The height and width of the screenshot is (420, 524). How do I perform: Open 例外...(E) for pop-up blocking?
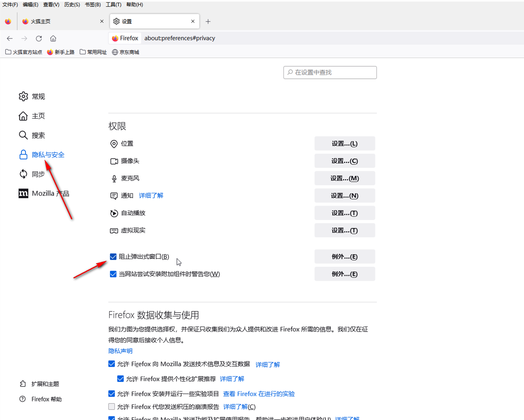pyautogui.click(x=345, y=256)
